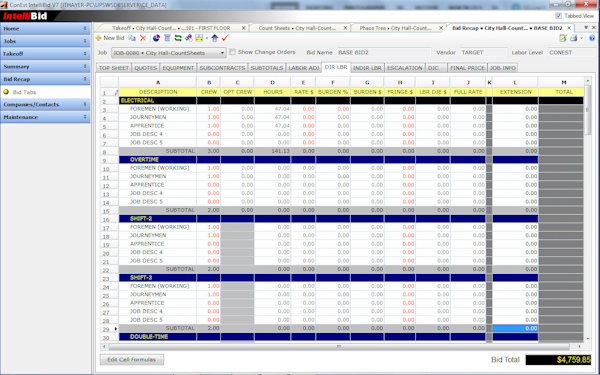Open the Job dropdown
600x375 pixels.
pyautogui.click(x=168, y=53)
